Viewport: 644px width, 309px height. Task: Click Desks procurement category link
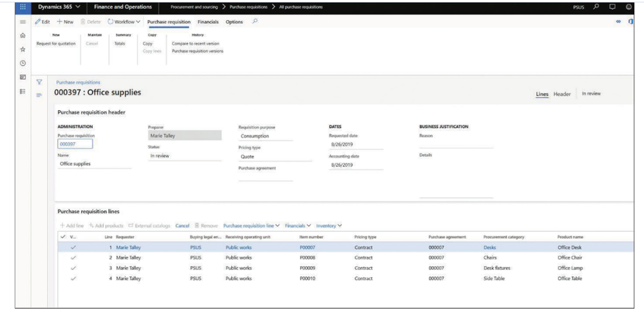[489, 247]
